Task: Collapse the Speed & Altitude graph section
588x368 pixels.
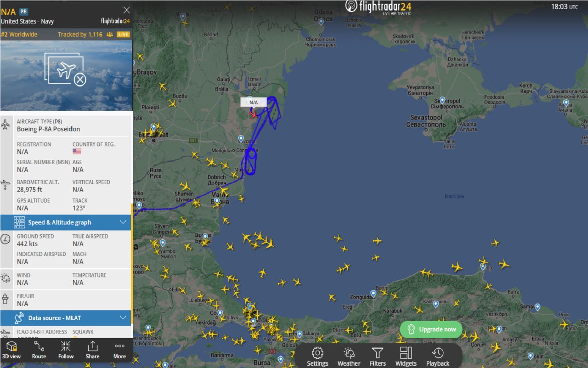Action: pos(123,222)
